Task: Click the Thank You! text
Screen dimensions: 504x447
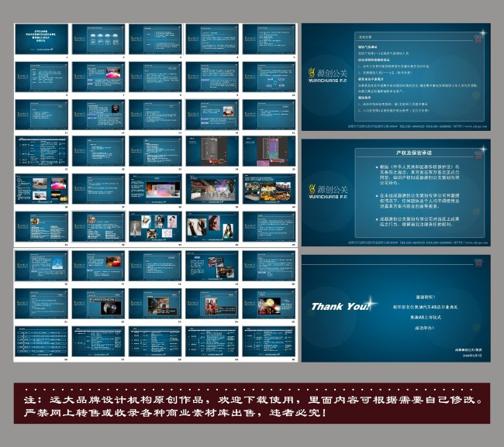Action: (x=340, y=306)
